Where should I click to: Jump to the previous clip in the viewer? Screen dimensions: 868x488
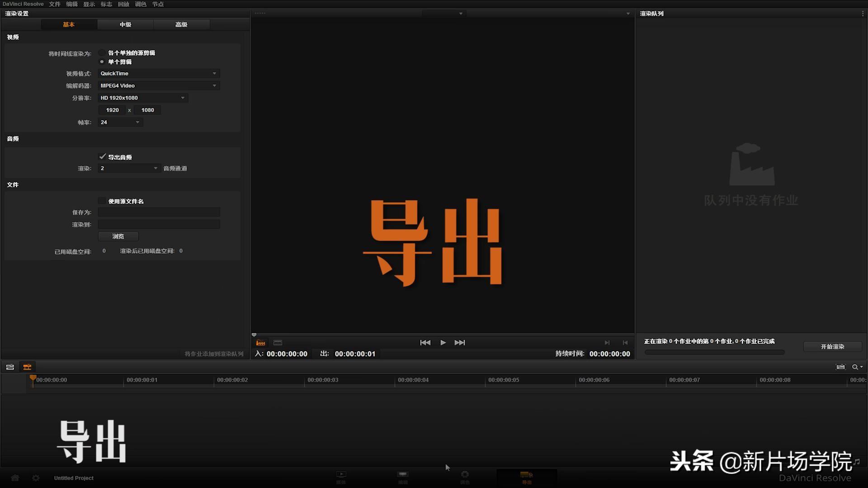click(x=425, y=343)
